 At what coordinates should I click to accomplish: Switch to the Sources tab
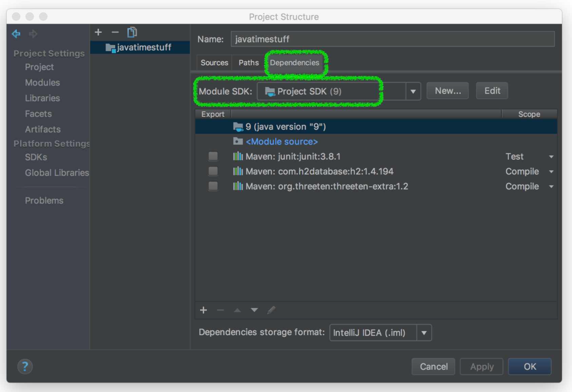tap(215, 63)
